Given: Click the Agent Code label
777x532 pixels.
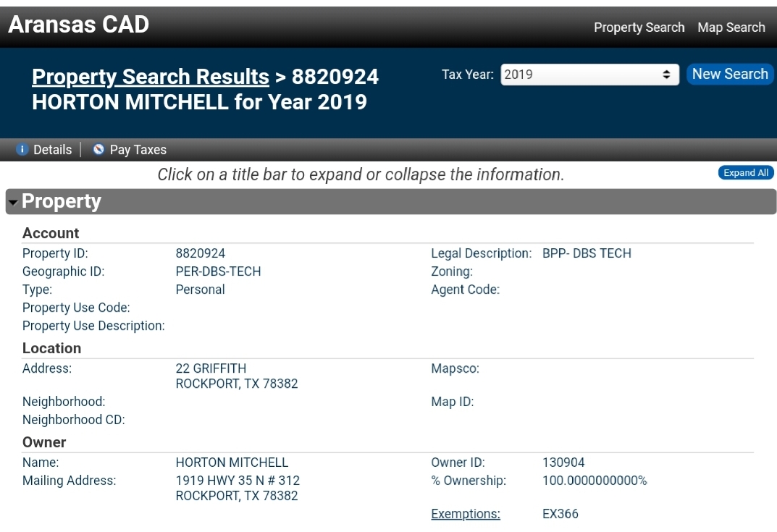Looking at the screenshot, I should [465, 290].
